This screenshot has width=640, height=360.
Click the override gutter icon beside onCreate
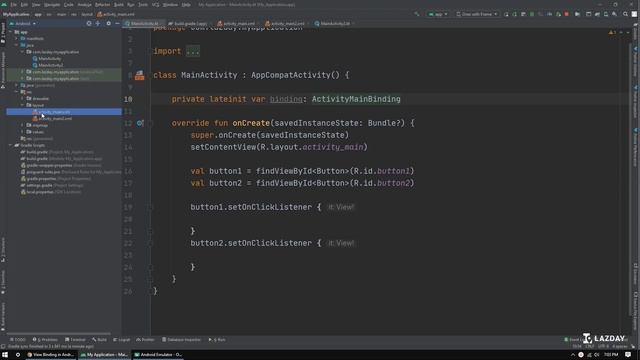[140, 123]
